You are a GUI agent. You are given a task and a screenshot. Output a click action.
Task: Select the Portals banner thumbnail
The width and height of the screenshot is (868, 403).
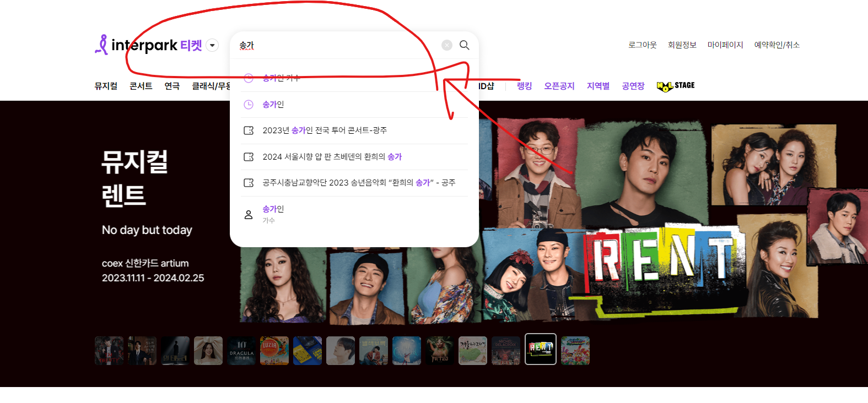click(x=440, y=351)
